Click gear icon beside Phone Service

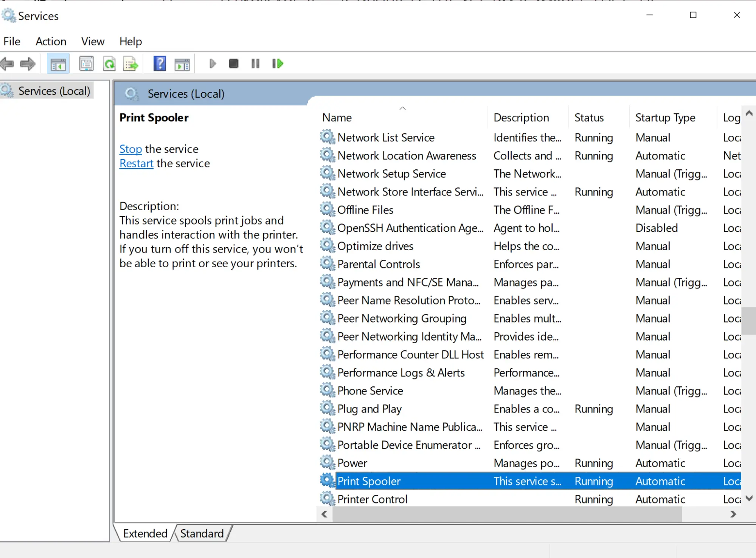(x=328, y=391)
